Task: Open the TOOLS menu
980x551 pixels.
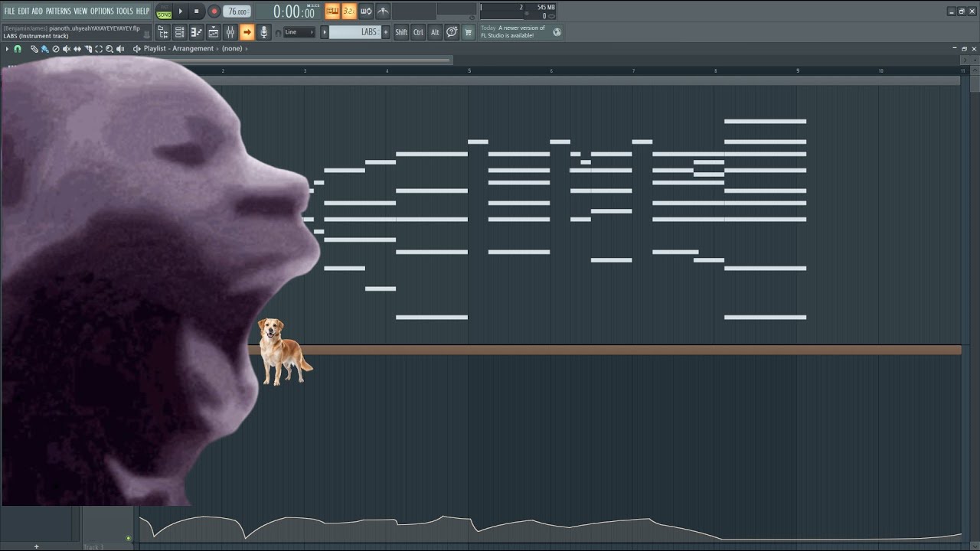Action: (x=124, y=11)
